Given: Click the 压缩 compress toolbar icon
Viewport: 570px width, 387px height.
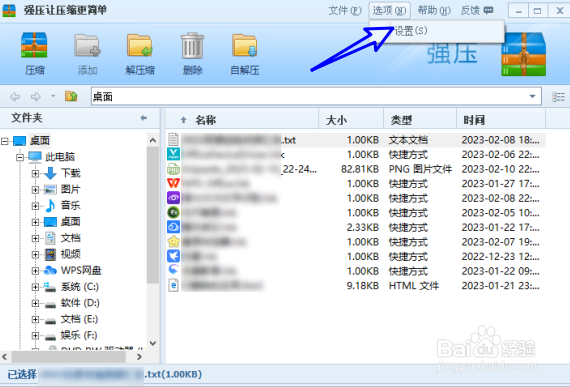Looking at the screenshot, I should click(x=34, y=45).
